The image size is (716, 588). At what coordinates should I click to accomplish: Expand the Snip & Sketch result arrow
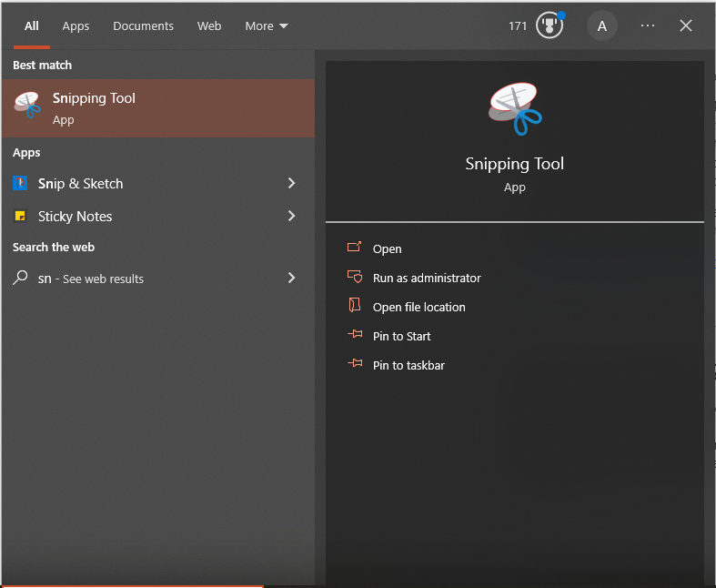pos(291,183)
